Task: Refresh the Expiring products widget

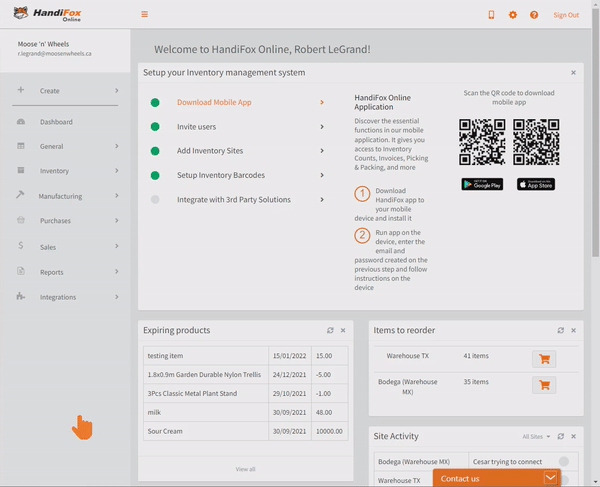Action: tap(330, 330)
